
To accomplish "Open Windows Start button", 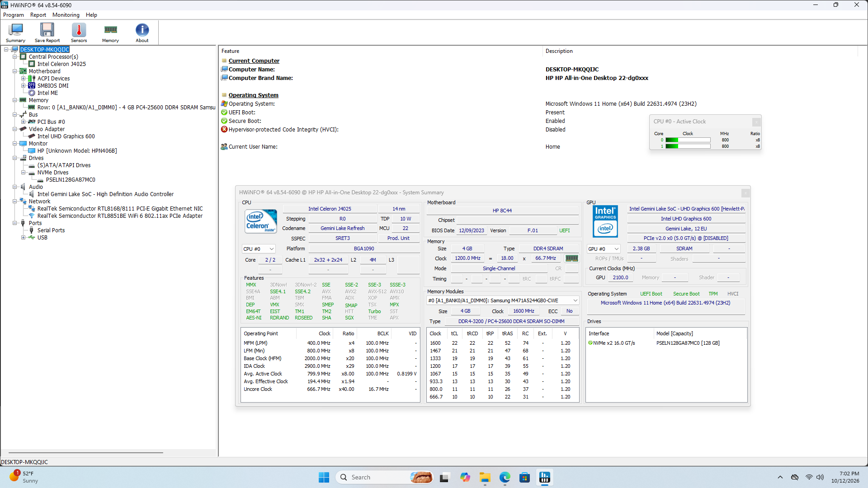I will (x=324, y=477).
